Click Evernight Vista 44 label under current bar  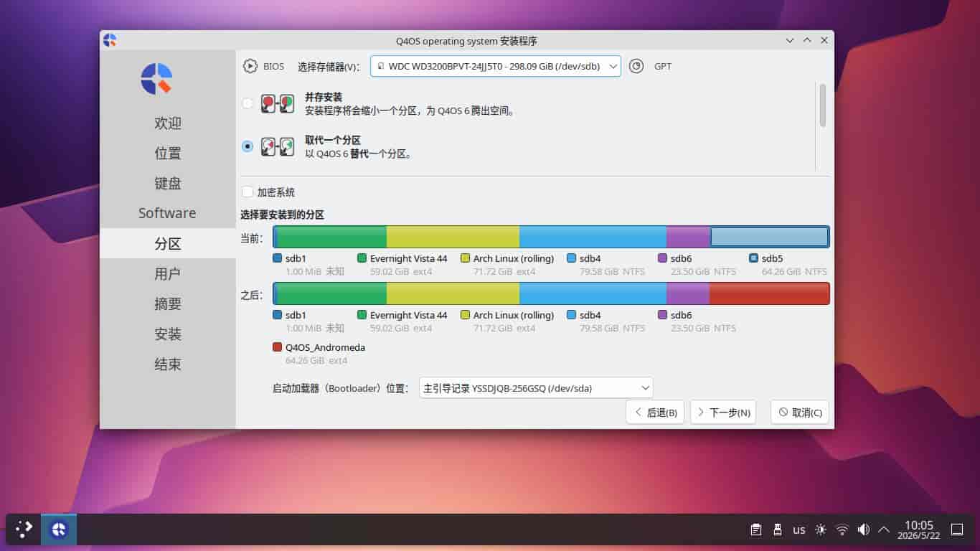[408, 258]
